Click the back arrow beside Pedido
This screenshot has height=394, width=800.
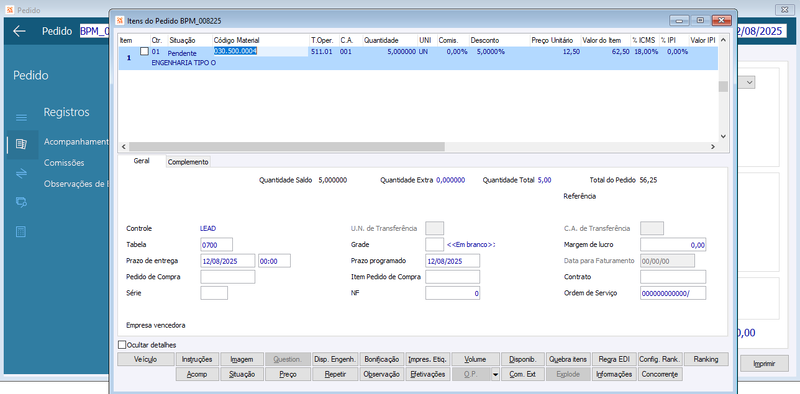[19, 31]
